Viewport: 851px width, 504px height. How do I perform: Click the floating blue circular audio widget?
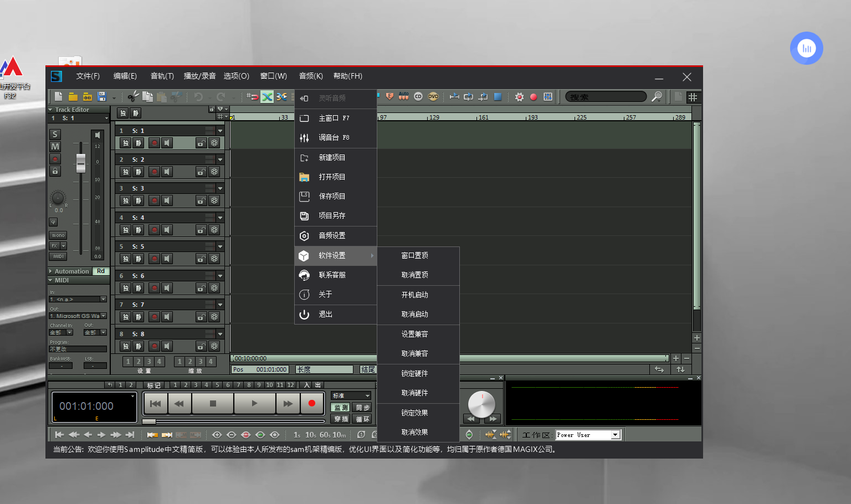(807, 48)
